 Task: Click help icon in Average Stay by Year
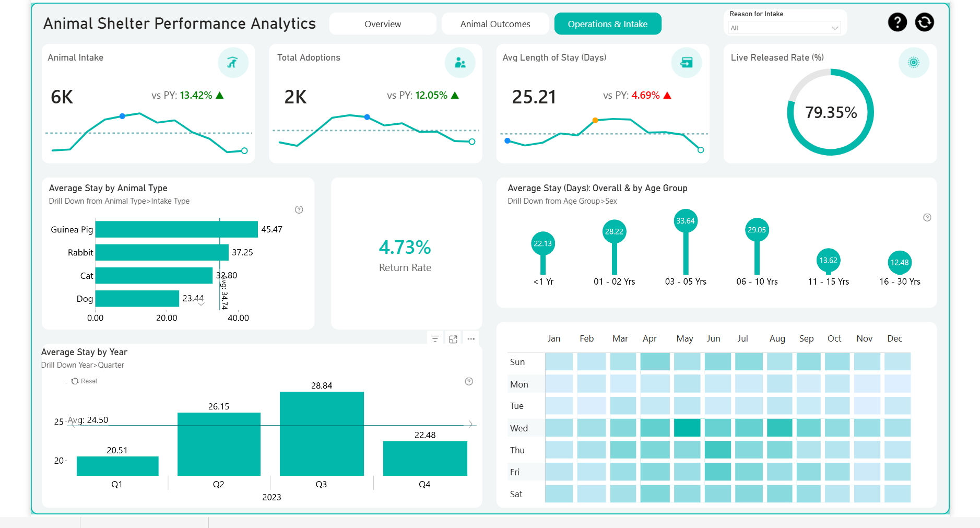(x=469, y=382)
